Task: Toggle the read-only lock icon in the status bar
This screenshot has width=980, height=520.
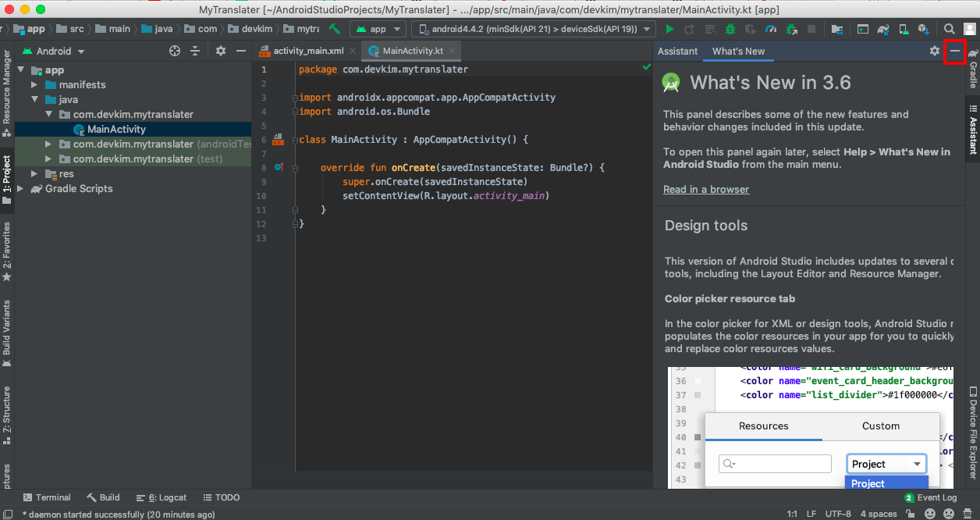Action: 910,514
